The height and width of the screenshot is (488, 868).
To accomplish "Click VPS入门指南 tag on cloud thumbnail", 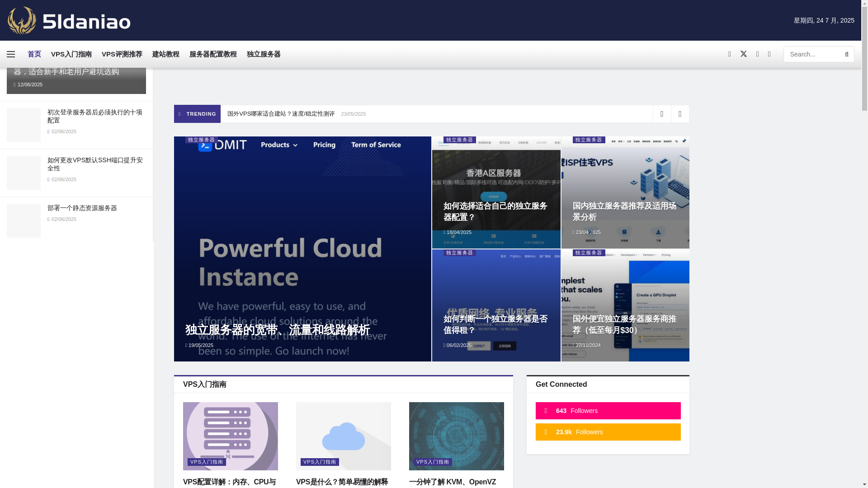I will (x=320, y=462).
